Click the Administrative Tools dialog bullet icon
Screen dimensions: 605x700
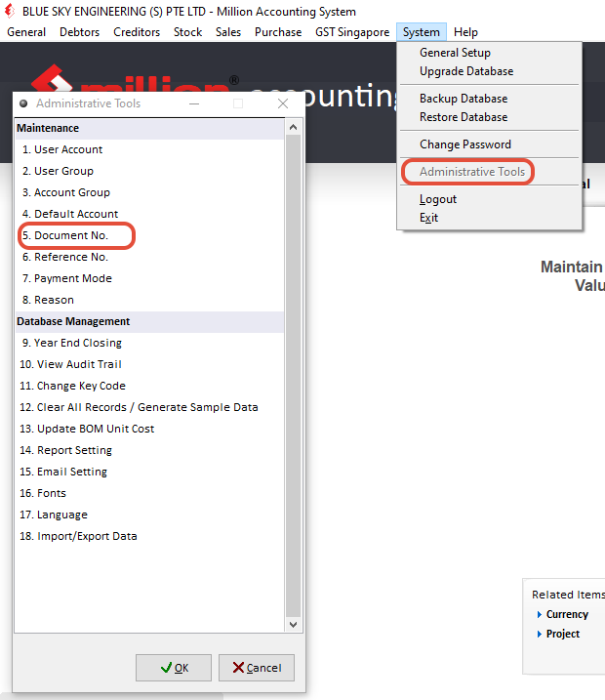point(23,103)
